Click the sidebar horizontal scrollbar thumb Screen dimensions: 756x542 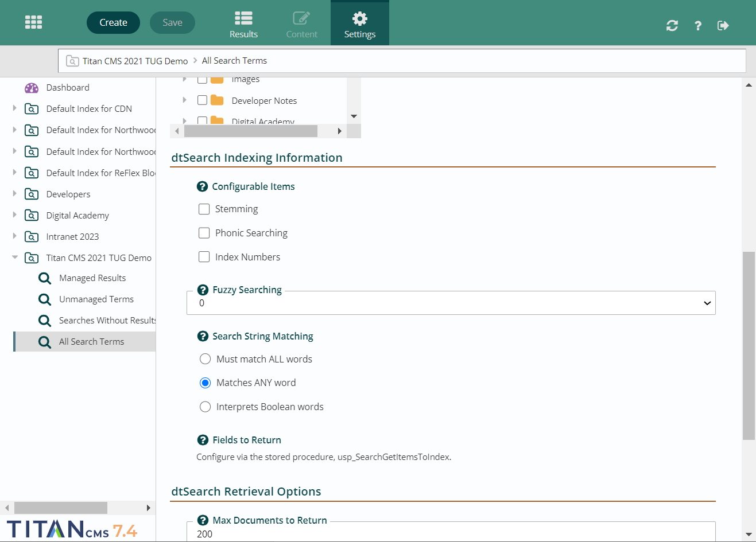coord(61,508)
